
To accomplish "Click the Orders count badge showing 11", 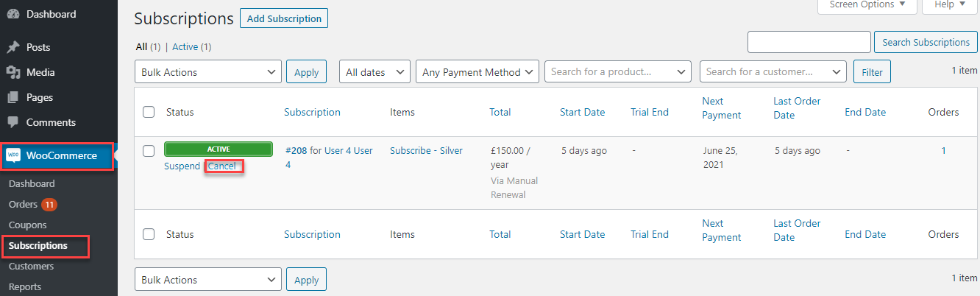I will [x=49, y=204].
